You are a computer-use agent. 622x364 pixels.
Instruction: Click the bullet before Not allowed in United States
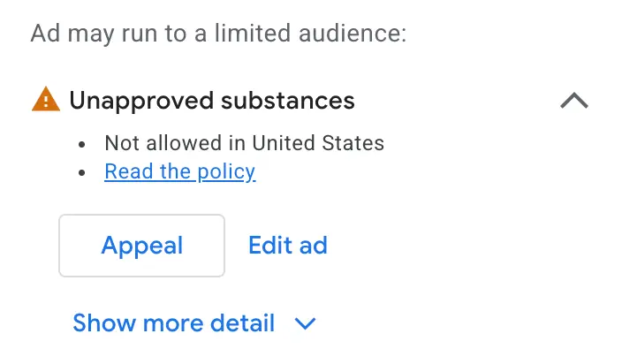(81, 144)
